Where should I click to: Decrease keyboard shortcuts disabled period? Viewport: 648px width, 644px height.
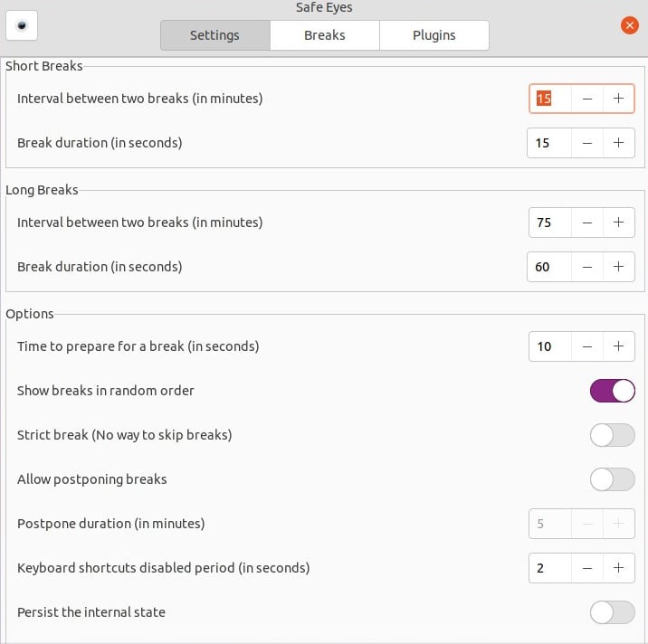pos(586,568)
